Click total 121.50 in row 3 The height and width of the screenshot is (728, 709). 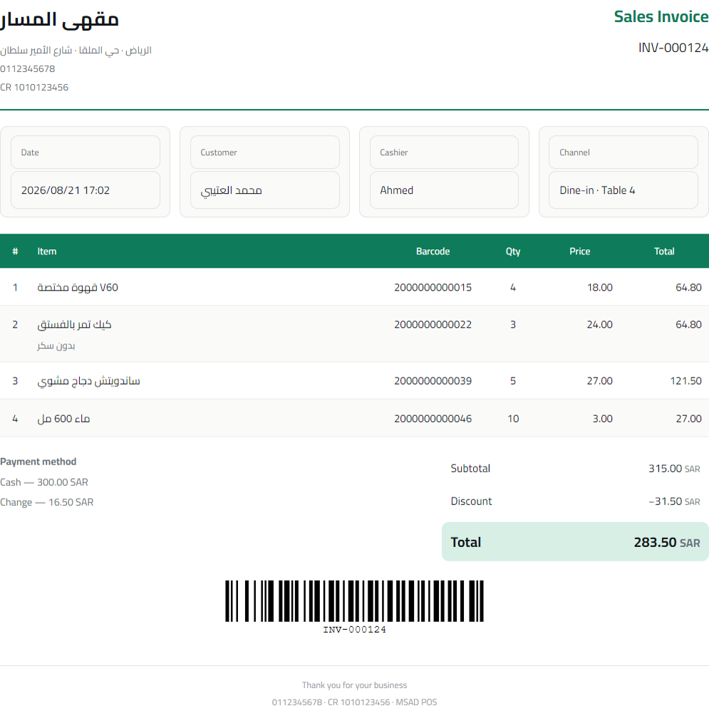[685, 381]
